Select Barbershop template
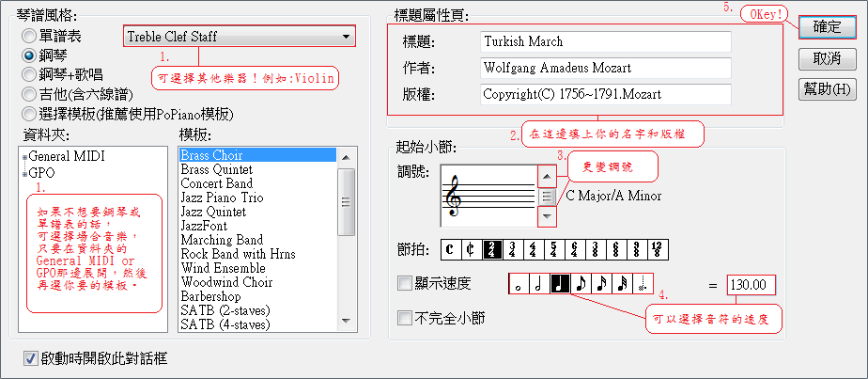 [257, 296]
